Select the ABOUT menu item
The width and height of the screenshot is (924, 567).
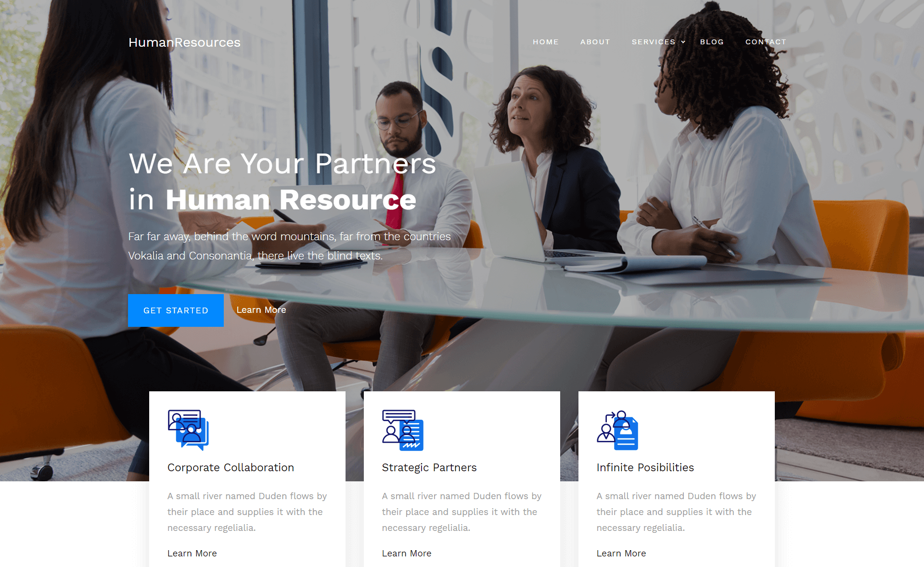pyautogui.click(x=595, y=41)
